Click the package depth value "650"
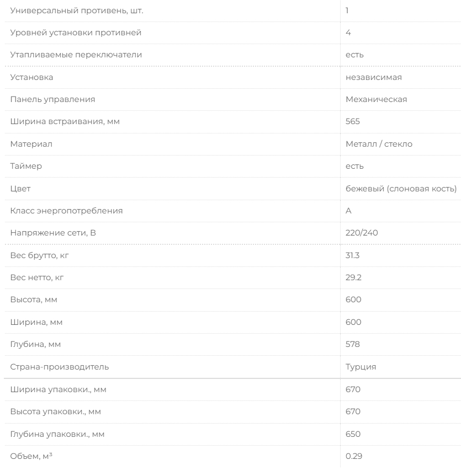 (353, 434)
